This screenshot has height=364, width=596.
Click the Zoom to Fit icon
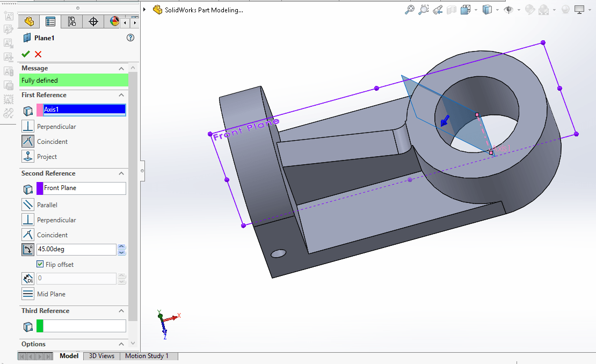point(410,10)
